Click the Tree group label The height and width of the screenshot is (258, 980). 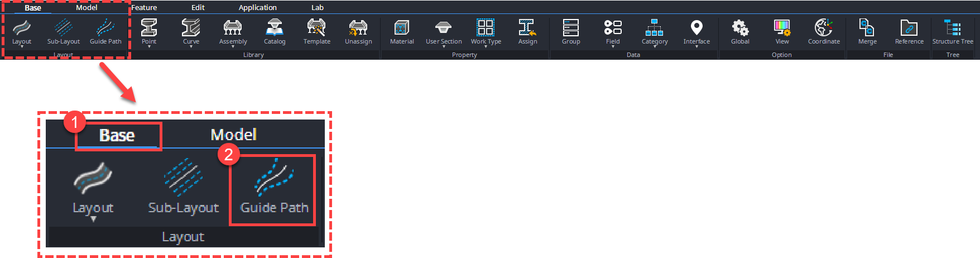click(953, 55)
